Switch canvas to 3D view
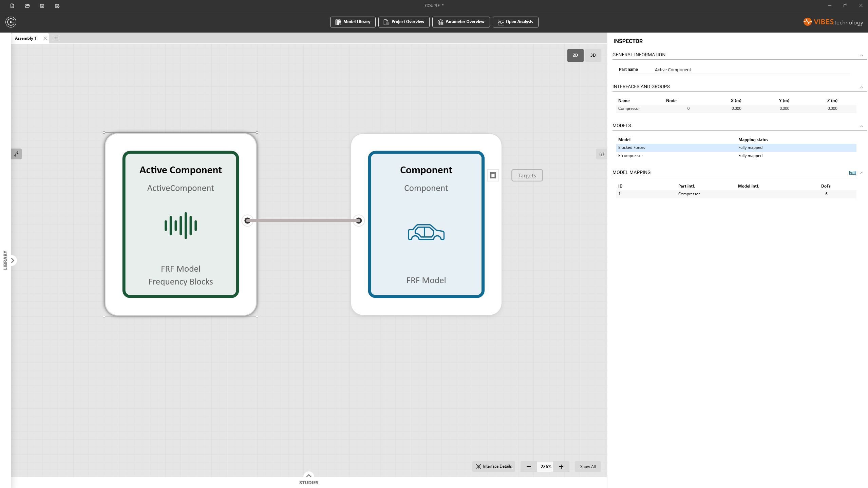Image resolution: width=868 pixels, height=488 pixels. pyautogui.click(x=593, y=55)
